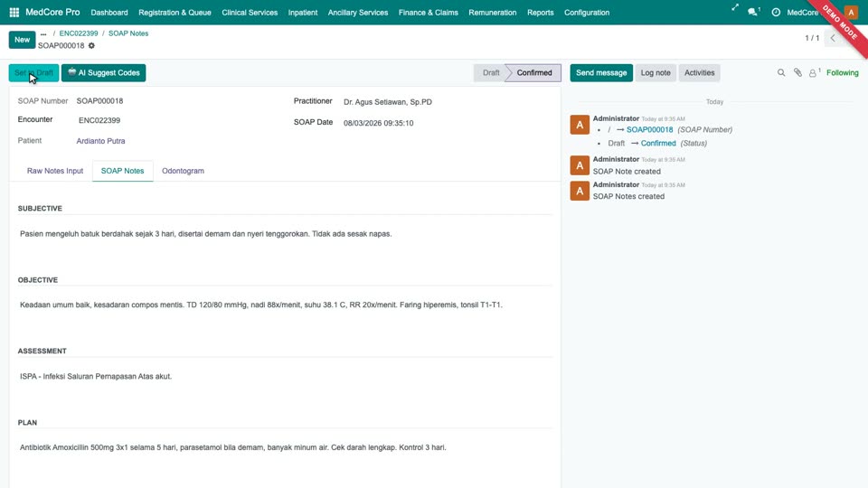Click the debug tools icon in navbar

point(734,8)
